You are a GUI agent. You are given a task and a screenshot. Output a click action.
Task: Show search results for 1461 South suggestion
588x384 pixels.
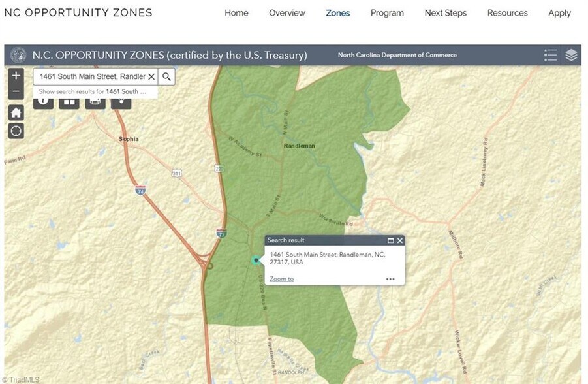(x=95, y=91)
